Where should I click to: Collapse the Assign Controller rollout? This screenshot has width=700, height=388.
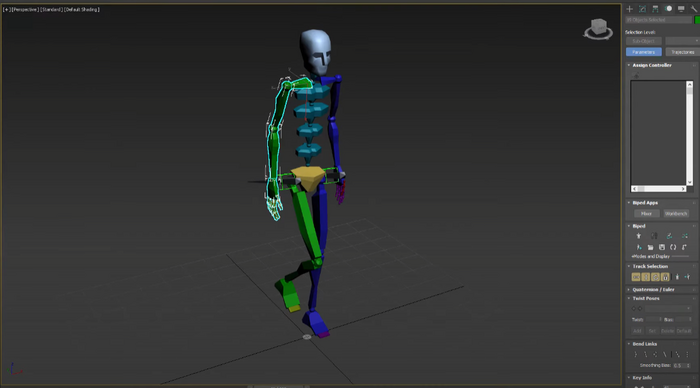[x=652, y=65]
